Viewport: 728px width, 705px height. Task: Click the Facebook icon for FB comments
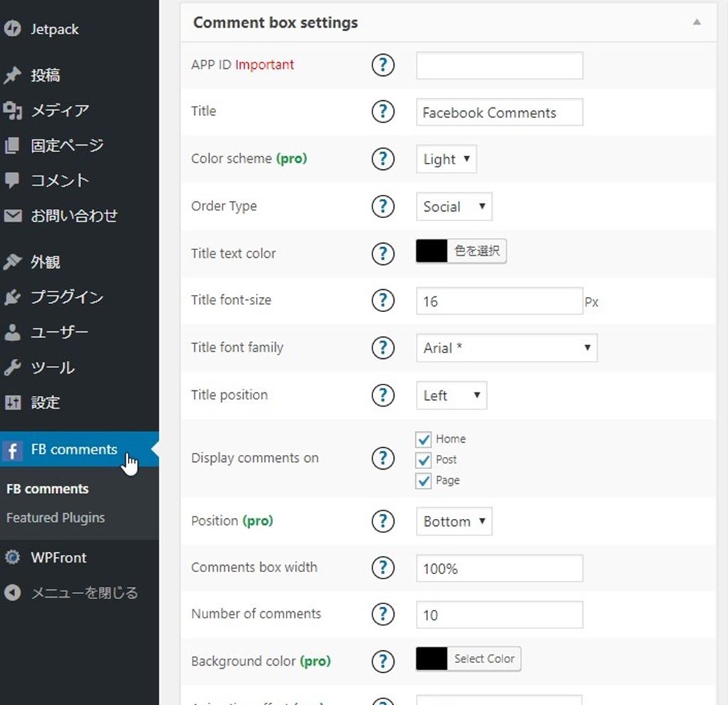pyautogui.click(x=12, y=450)
